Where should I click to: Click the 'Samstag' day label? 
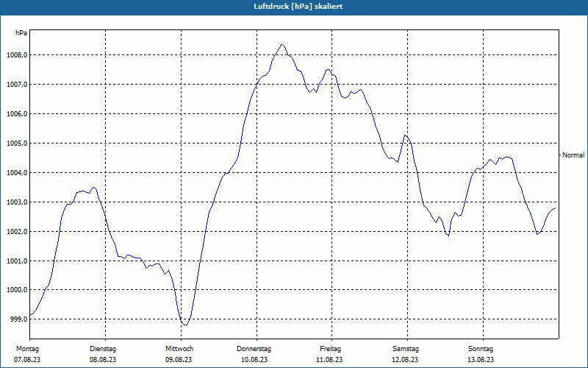tap(406, 349)
